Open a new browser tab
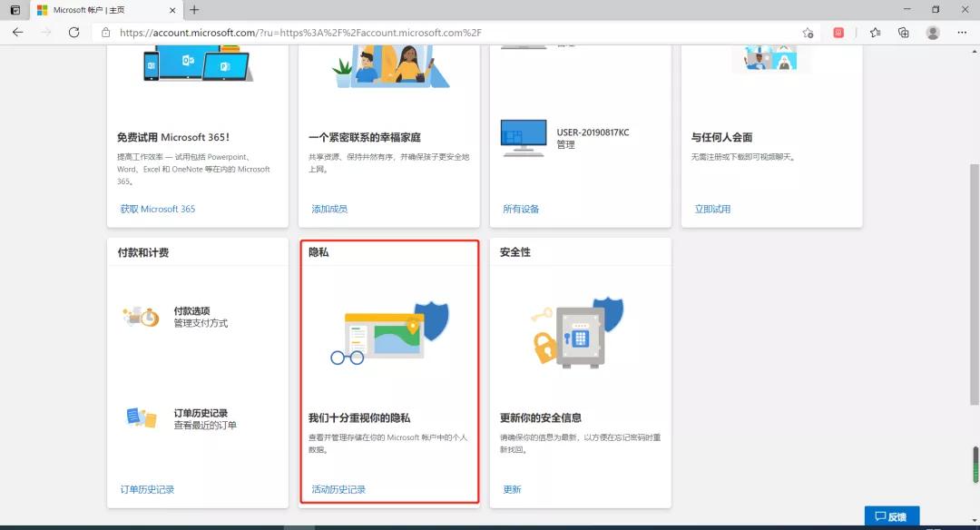The image size is (980, 530). pyautogui.click(x=194, y=10)
